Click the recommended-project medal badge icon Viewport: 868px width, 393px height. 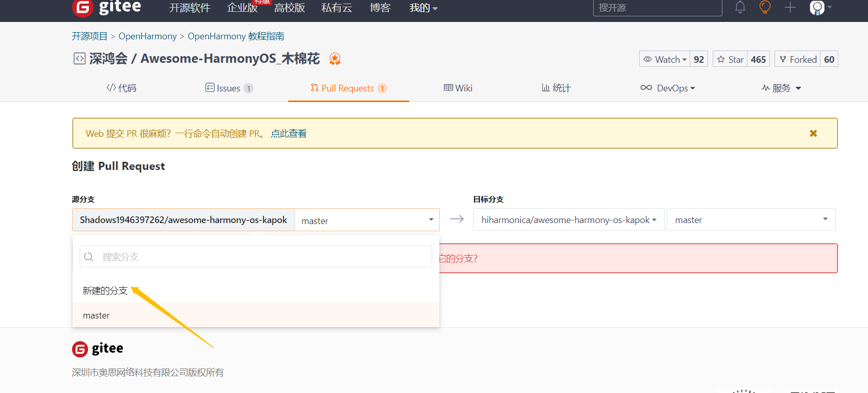click(335, 59)
